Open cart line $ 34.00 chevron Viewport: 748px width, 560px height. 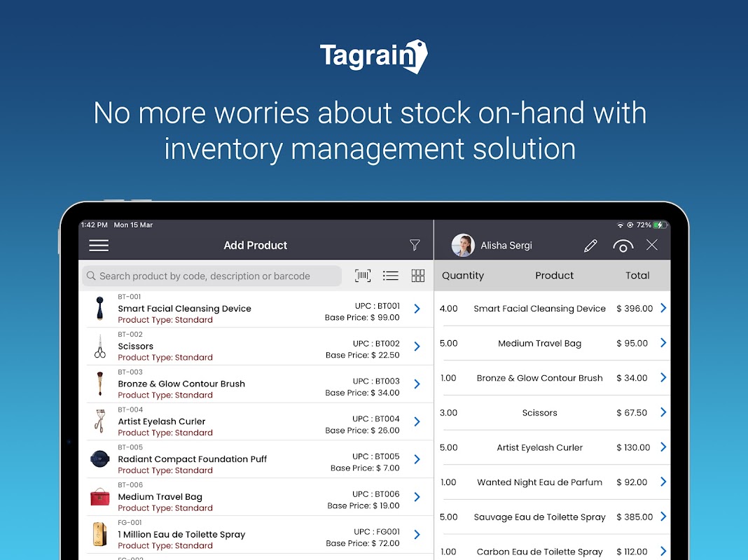click(x=663, y=377)
